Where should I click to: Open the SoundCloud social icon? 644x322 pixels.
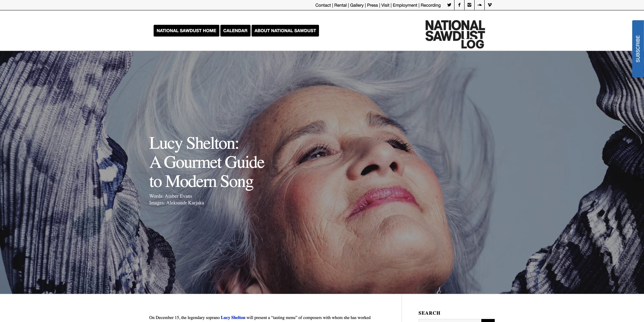[x=479, y=5]
